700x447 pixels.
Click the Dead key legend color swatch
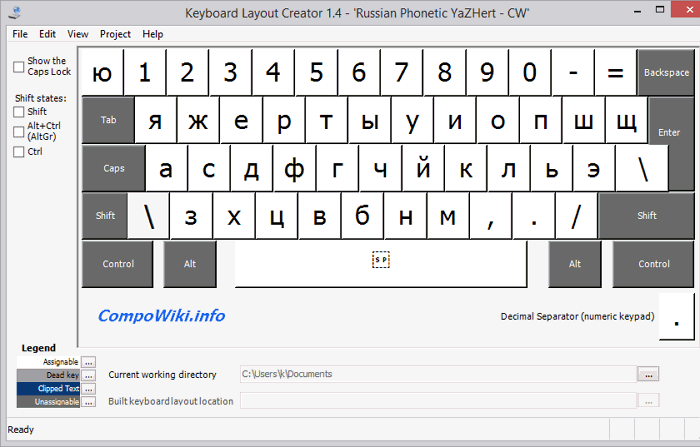[48, 375]
